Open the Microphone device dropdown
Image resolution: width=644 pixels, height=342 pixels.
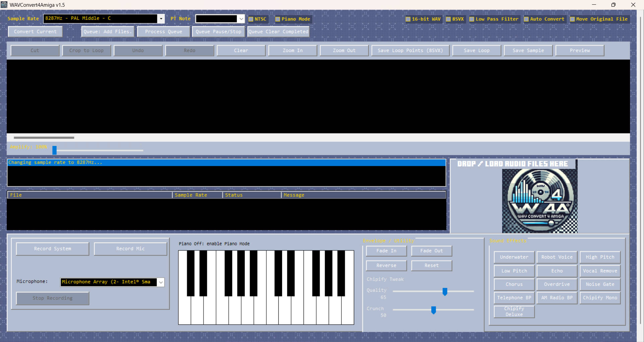pyautogui.click(x=161, y=282)
